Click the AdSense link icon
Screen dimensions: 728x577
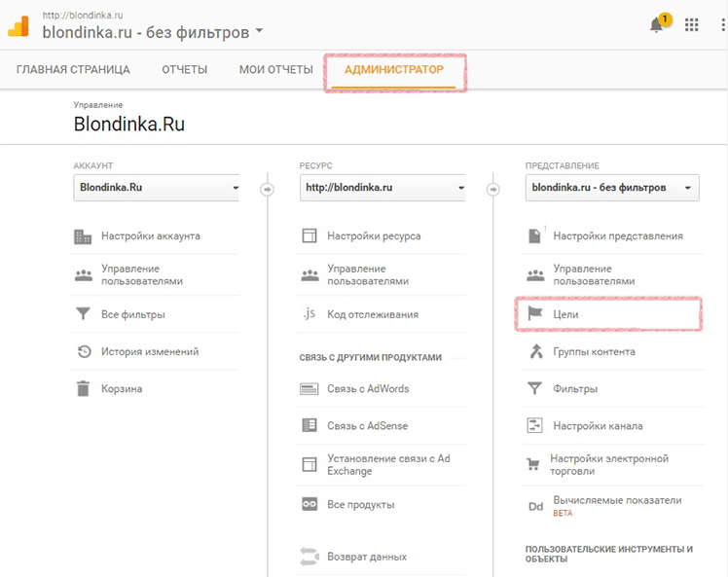point(309,425)
